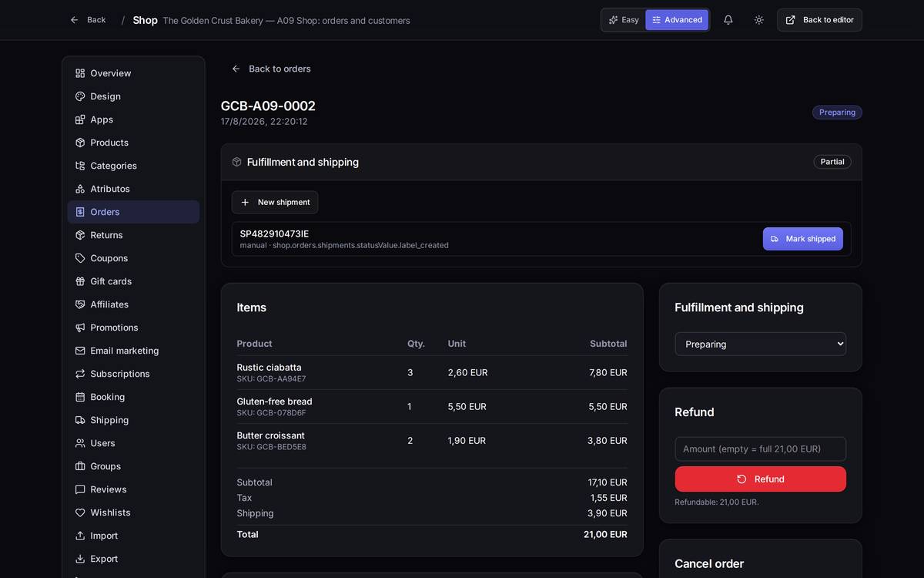
Task: Click the Items section heading
Action: [x=252, y=307]
